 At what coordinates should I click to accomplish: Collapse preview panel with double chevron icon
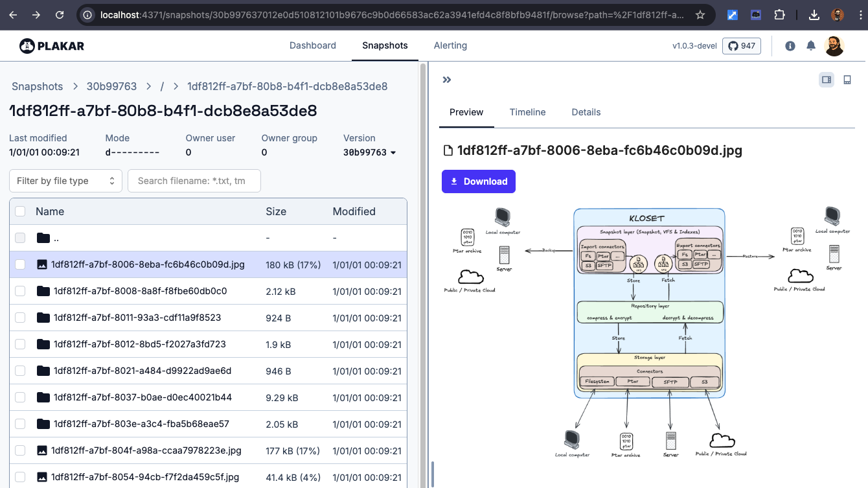(446, 80)
